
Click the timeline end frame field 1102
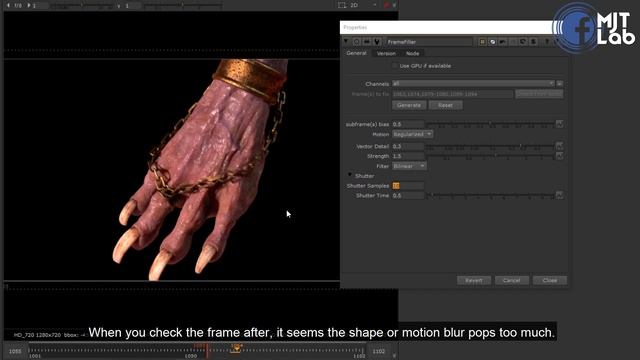[378, 351]
